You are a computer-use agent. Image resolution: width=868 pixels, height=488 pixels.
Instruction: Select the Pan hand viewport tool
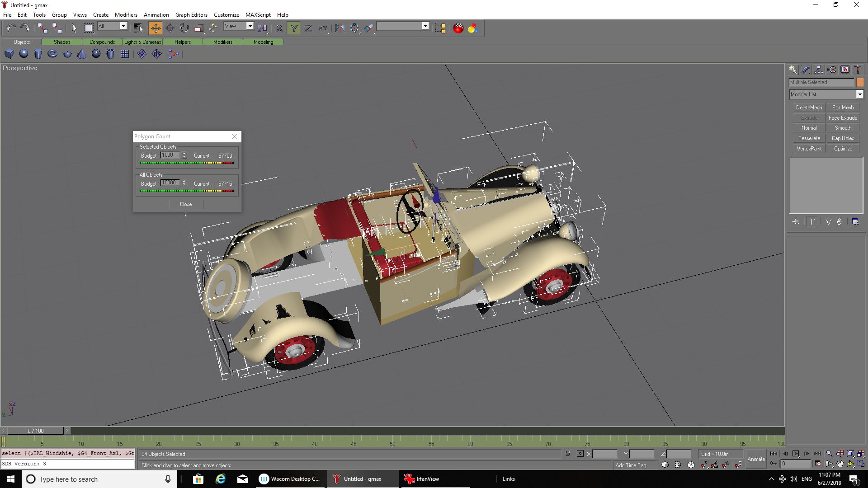(840, 464)
